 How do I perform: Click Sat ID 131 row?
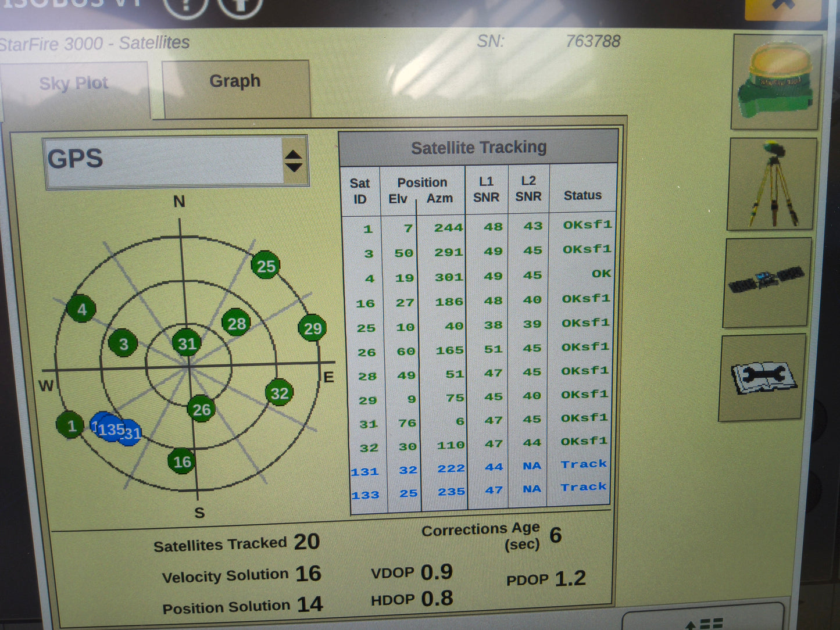point(479,468)
